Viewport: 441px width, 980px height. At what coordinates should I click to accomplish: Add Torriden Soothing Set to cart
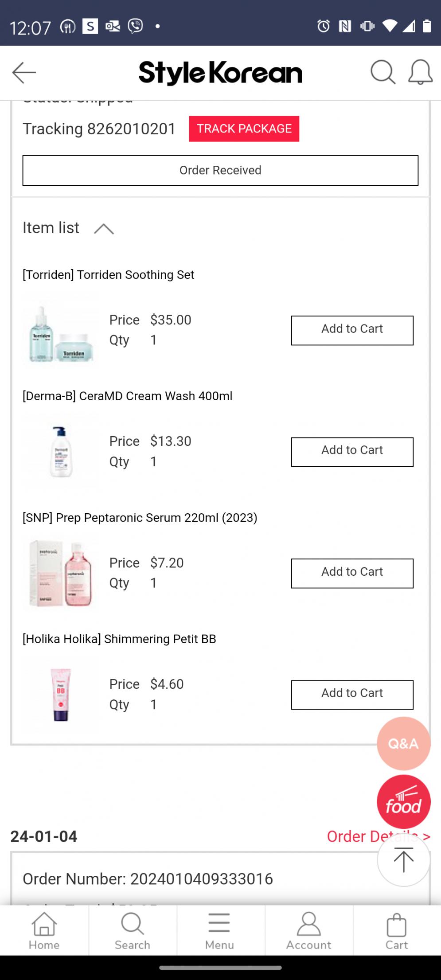pyautogui.click(x=352, y=330)
